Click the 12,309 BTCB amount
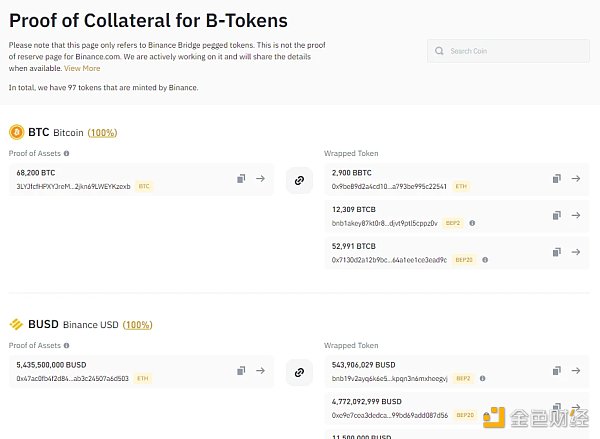Image resolution: width=600 pixels, height=439 pixels. click(x=354, y=210)
